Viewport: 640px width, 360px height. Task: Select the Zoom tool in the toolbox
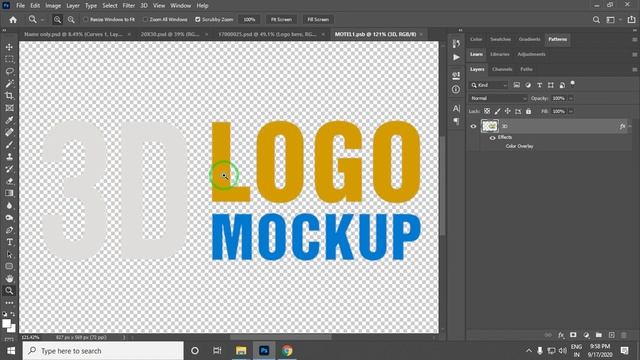click(9, 291)
